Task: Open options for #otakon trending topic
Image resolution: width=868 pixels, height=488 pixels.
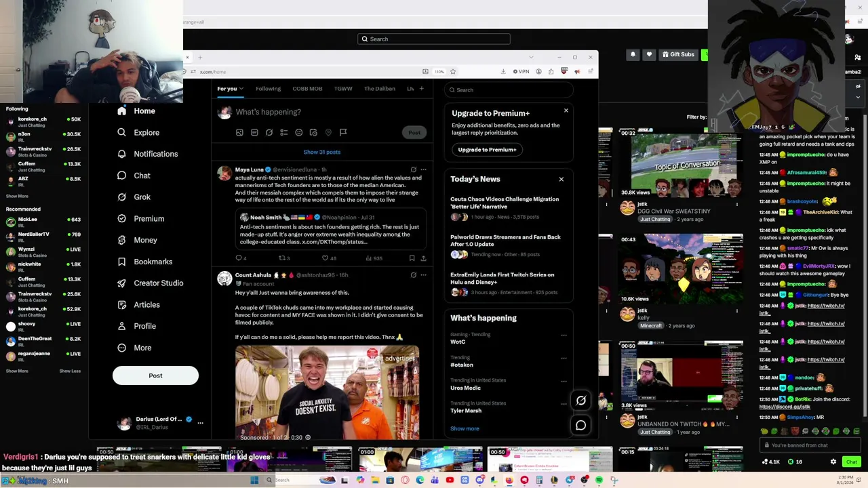Action: click(x=564, y=359)
